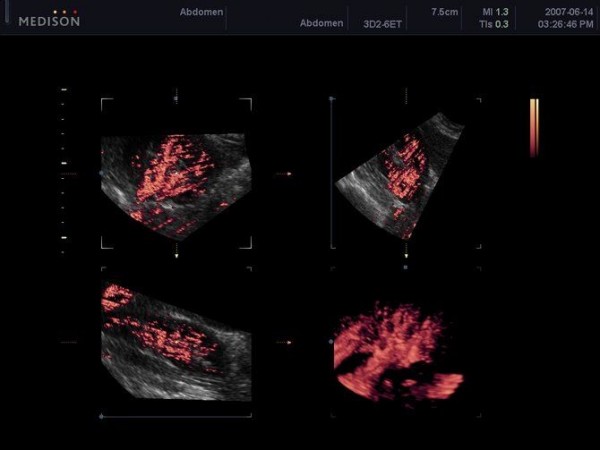The height and width of the screenshot is (450, 600).
Task: Select the 3D rendered vascular volume
Action: tap(398, 354)
